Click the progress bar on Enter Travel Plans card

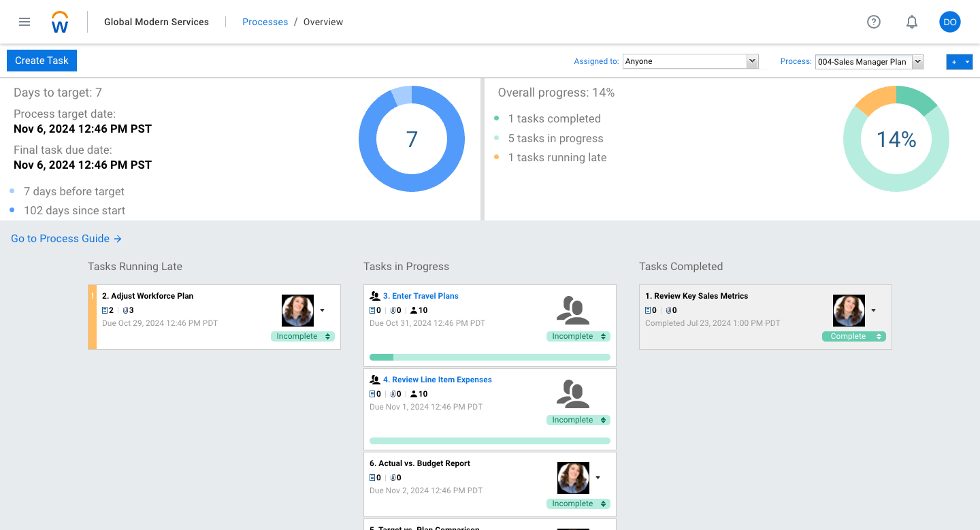[489, 357]
